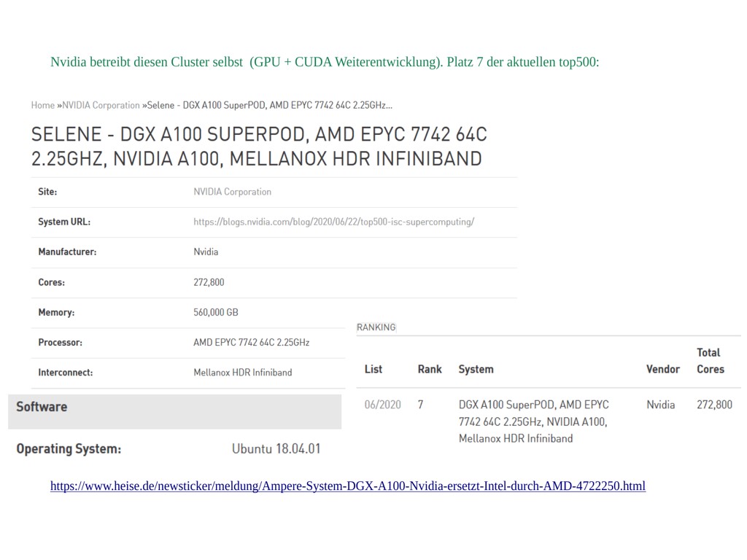Click the NVIDIA Corporation value beside Site
Viewport: 747px width, 560px height.
(x=232, y=192)
